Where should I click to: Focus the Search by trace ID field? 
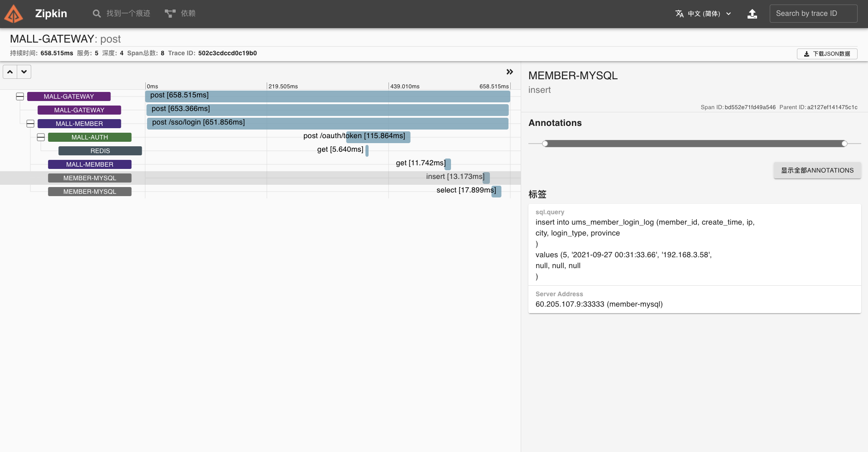click(813, 14)
